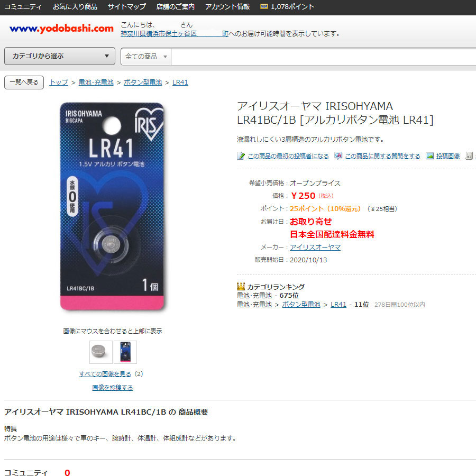Open the 全ての商品 search filter dropdown
Screen dimensions: 476x476
click(x=146, y=57)
